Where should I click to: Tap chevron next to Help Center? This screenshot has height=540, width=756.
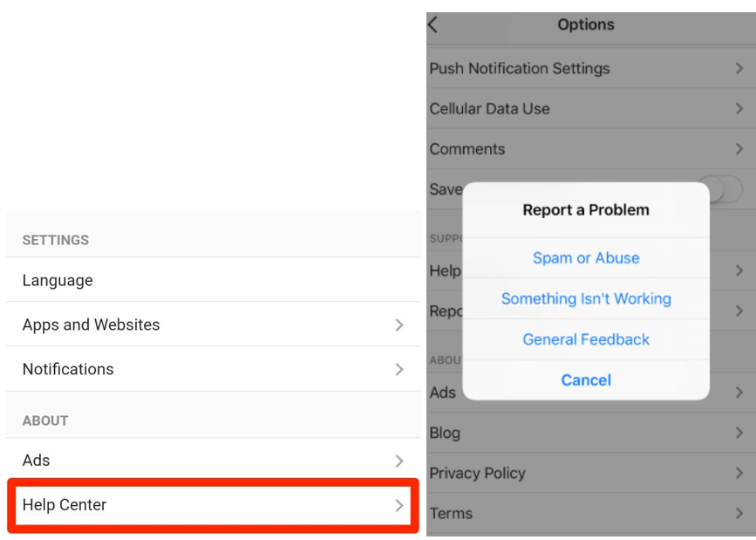coord(399,505)
